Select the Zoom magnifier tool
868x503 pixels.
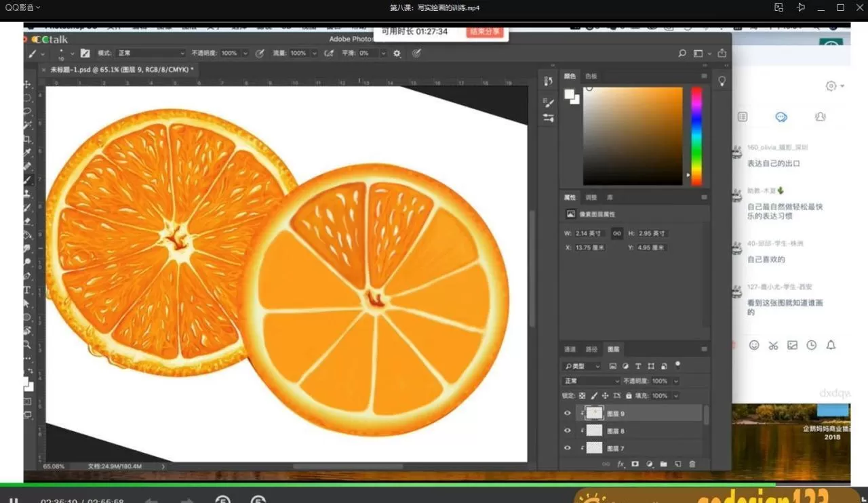(27, 345)
